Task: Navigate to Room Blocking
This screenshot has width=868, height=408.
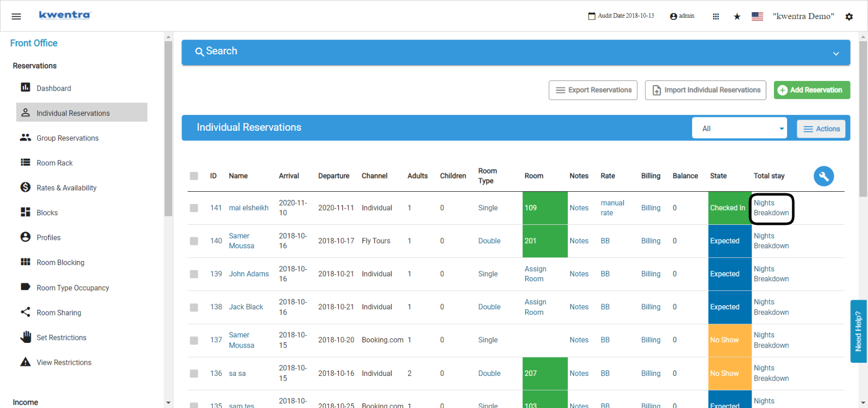Action: coord(61,263)
